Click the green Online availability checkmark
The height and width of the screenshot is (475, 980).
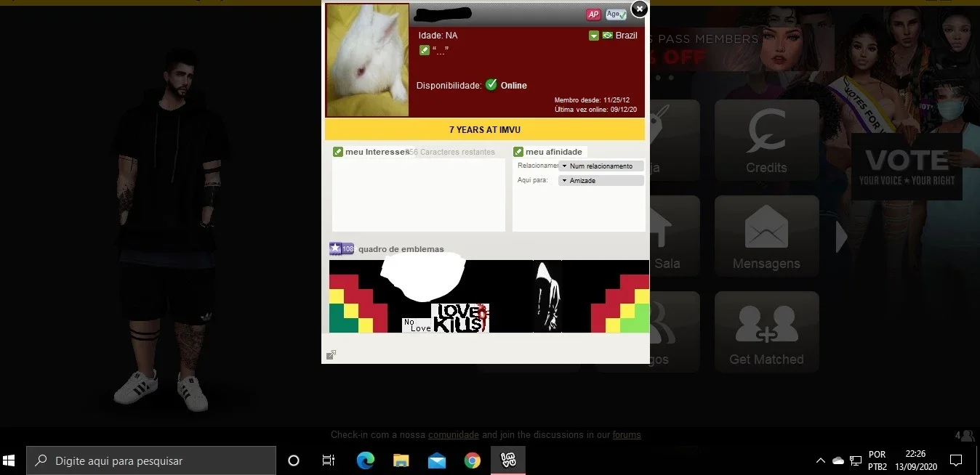491,85
